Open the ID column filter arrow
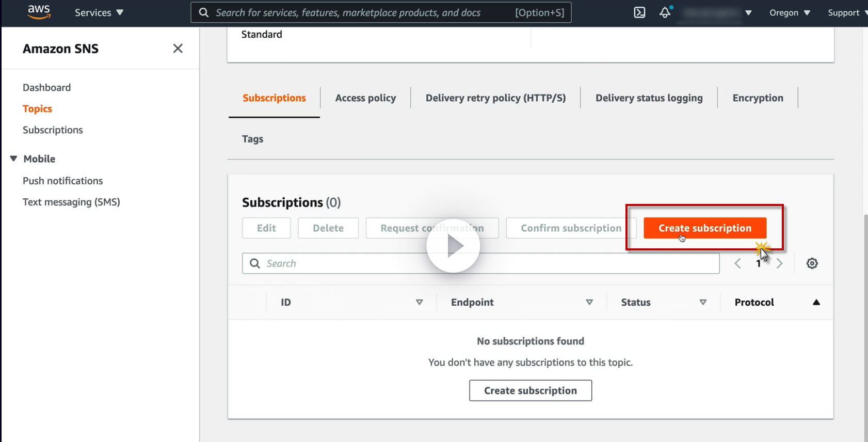Screen dimensions: 868x442 click(419, 303)
